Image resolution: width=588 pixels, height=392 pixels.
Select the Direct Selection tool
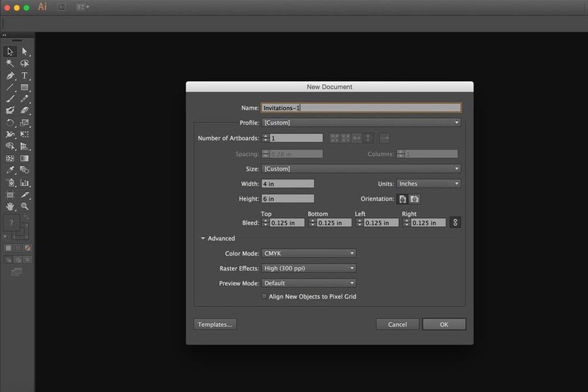coord(25,52)
